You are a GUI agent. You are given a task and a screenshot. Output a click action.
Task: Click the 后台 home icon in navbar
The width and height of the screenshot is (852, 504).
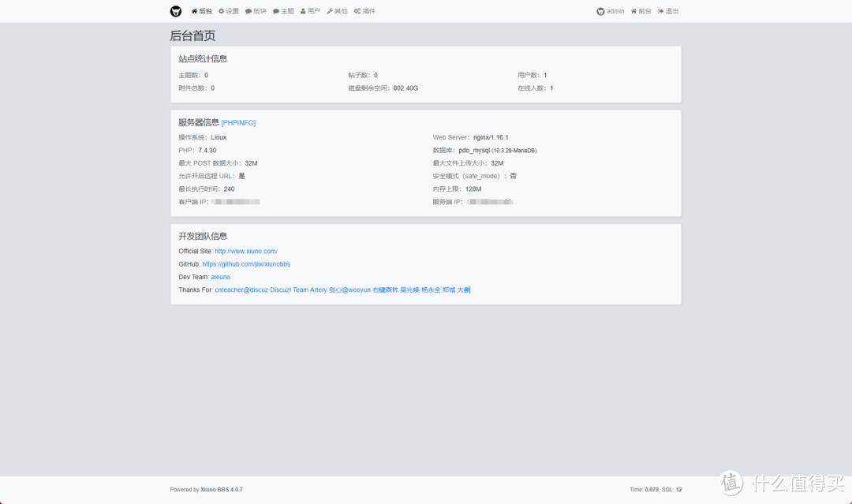(x=195, y=11)
